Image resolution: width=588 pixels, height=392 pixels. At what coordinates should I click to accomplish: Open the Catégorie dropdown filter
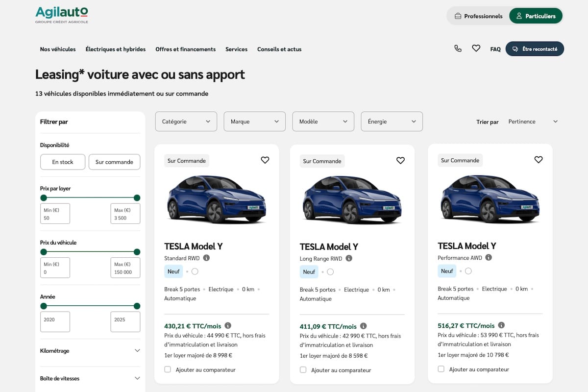(186, 122)
